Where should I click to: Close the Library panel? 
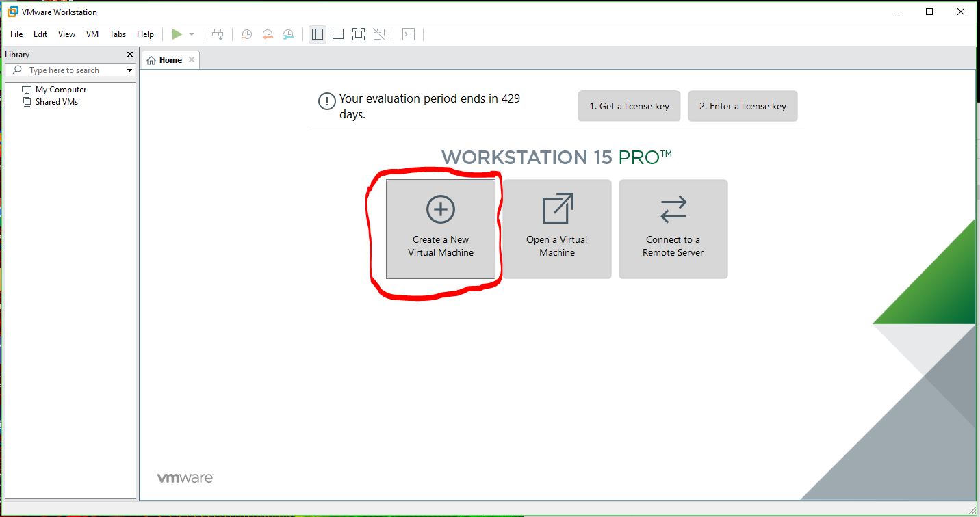click(x=129, y=54)
